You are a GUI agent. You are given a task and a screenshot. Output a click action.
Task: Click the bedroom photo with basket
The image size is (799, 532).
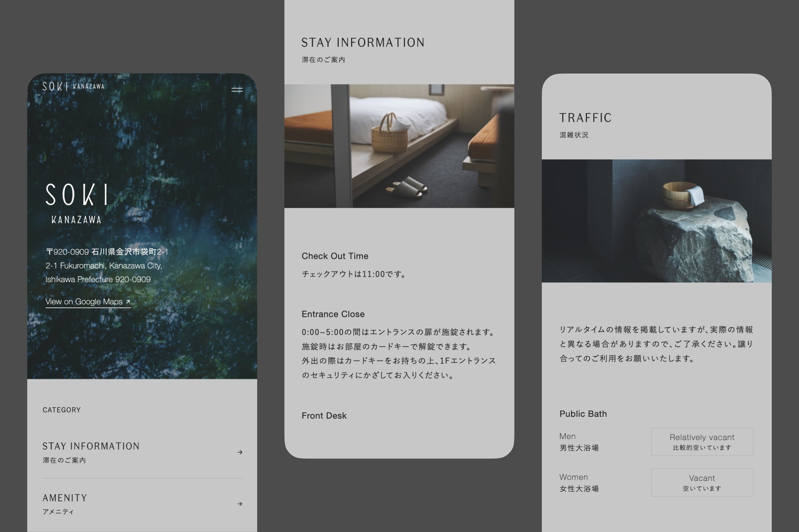[399, 146]
